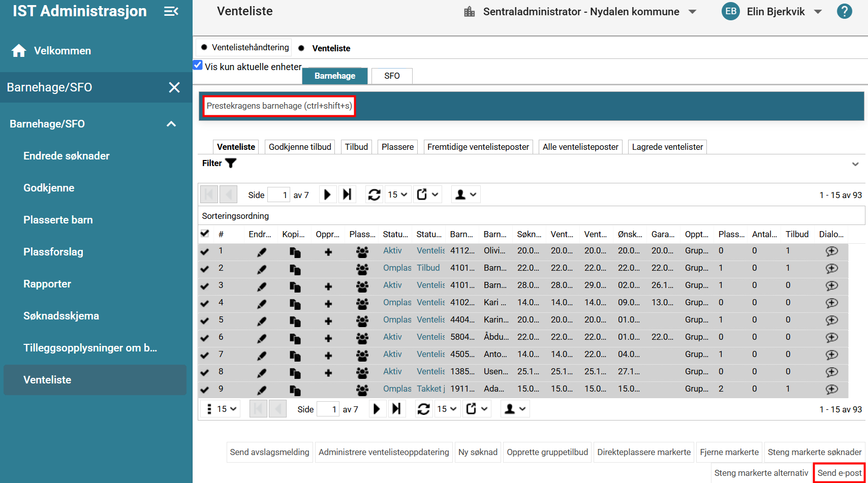This screenshot has height=483, width=868.
Task: Open the Sentraladministrator - Nydalen kommune dropdown
Action: (x=692, y=12)
